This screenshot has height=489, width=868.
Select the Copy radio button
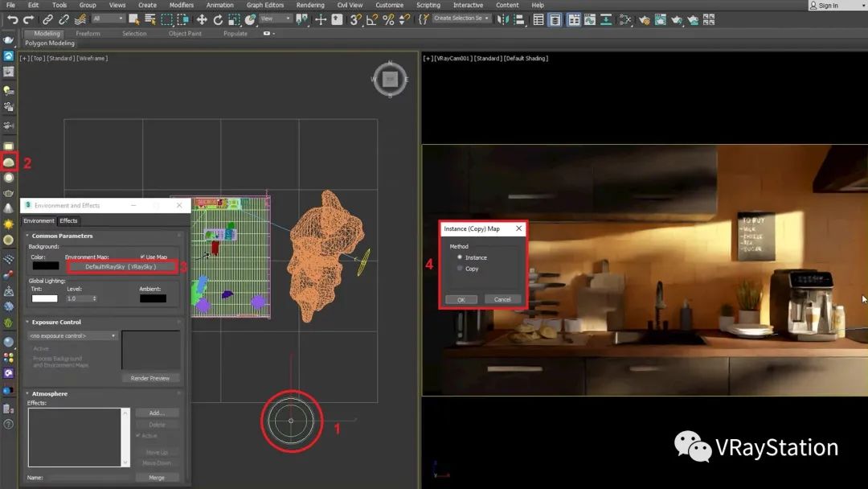coord(460,269)
